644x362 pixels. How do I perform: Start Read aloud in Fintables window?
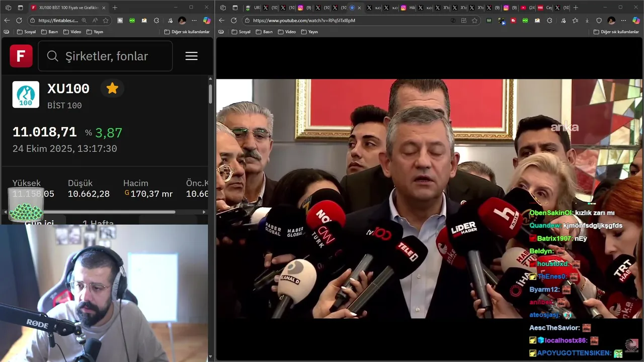pos(95,20)
